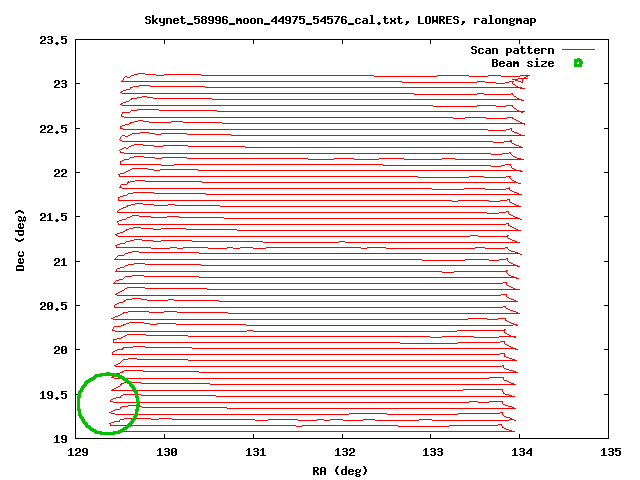Click the large green beam circle on the plot
Viewport: 640px width, 480px height.
pyautogui.click(x=108, y=403)
